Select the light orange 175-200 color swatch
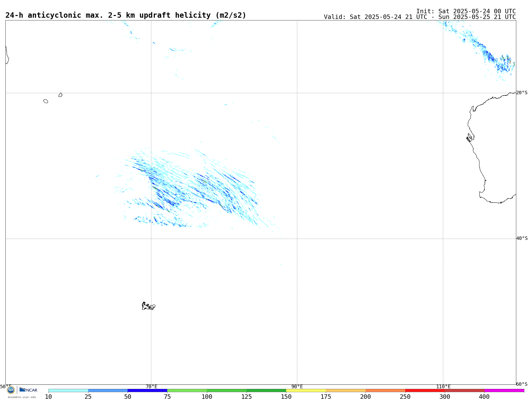The image size is (532, 400). coord(346,391)
